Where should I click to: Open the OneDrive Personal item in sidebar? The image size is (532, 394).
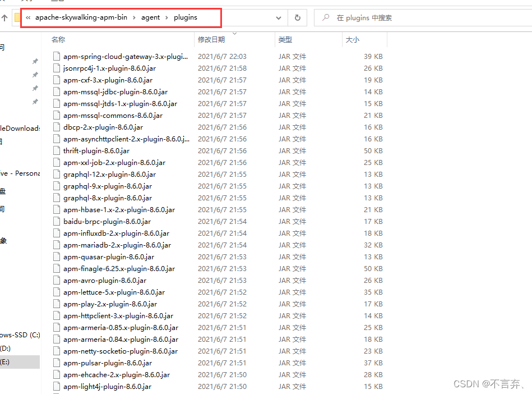click(20, 173)
